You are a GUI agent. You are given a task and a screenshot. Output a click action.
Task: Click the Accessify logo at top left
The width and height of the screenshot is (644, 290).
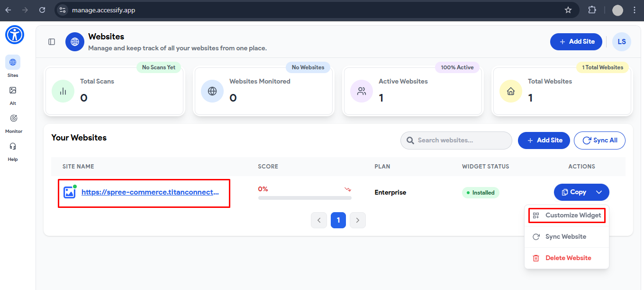[14, 34]
